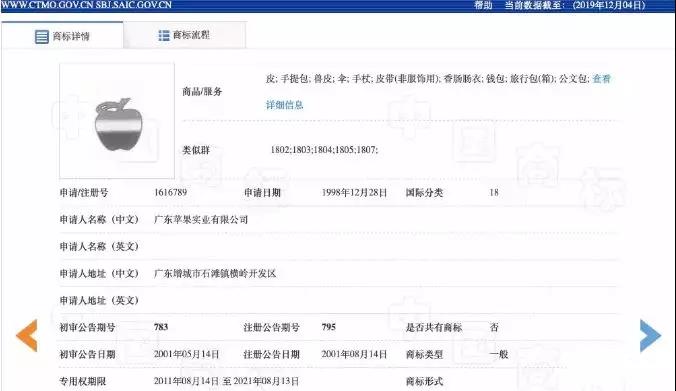Click the international class value 18
The height and width of the screenshot is (391, 676).
494,193
